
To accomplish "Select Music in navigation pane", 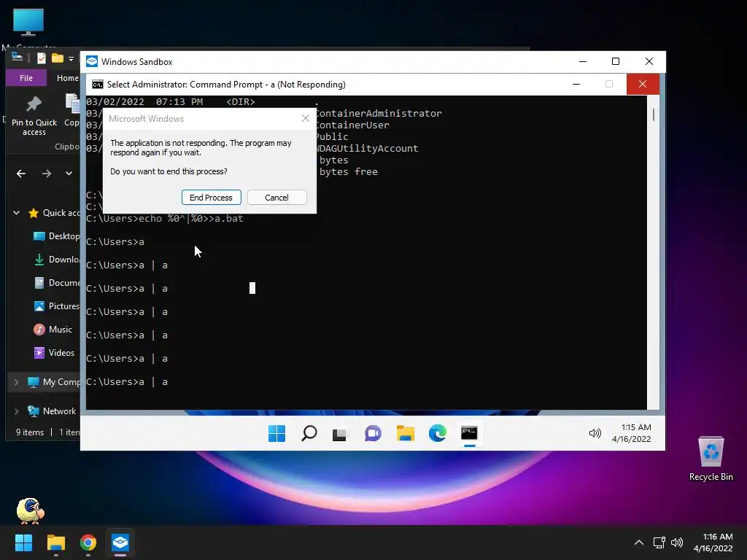I will coord(53,330).
